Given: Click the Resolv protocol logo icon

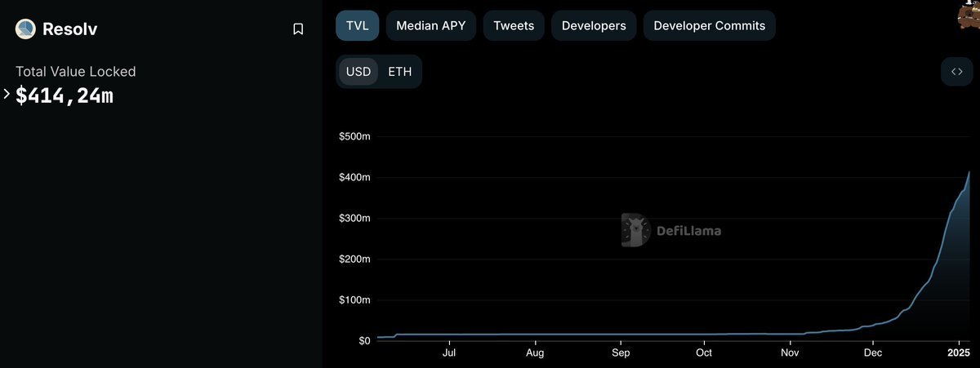Looking at the screenshot, I should (x=25, y=29).
